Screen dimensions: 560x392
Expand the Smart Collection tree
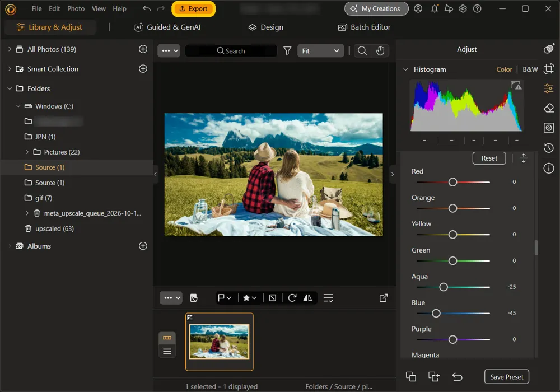point(10,69)
